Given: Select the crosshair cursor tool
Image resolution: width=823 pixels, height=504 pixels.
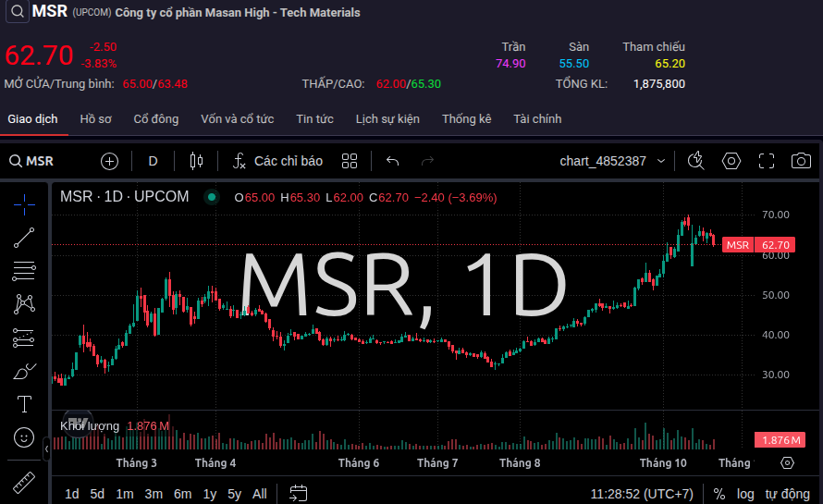Looking at the screenshot, I should pyautogui.click(x=24, y=204).
